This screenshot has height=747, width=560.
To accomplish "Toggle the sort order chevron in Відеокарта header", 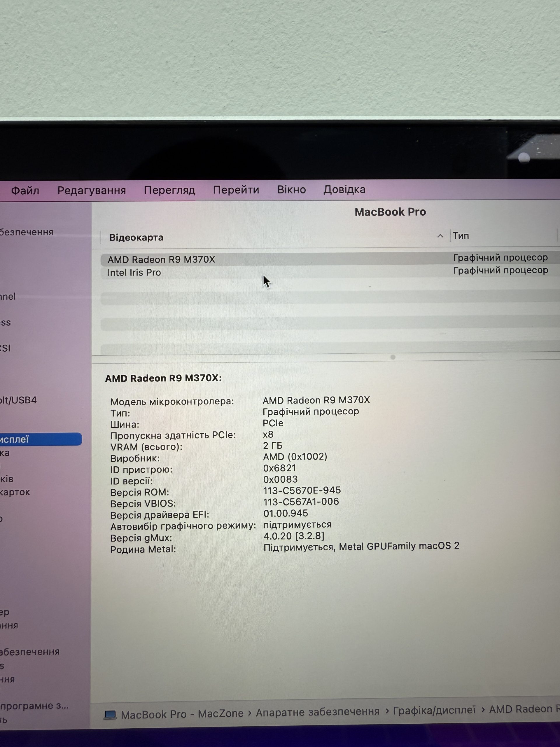I will 440,236.
